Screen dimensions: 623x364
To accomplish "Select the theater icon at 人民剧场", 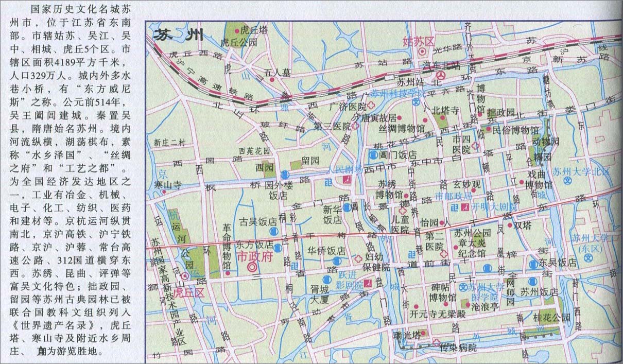I will 347,179.
